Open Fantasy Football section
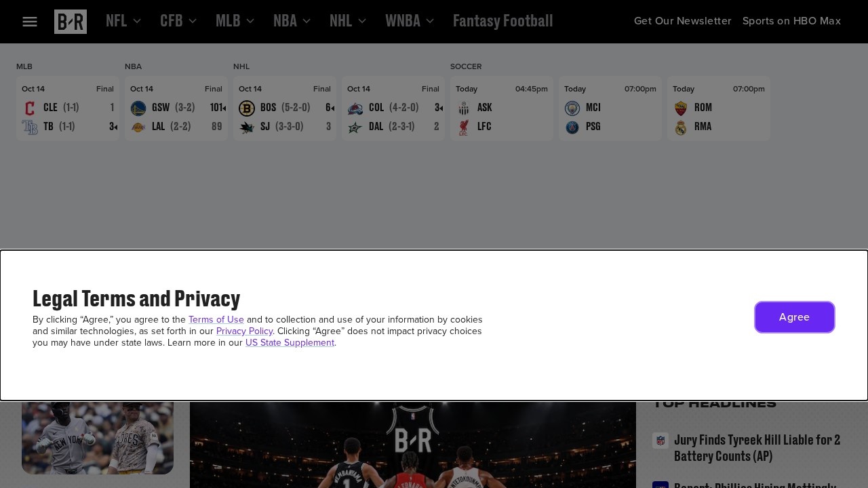868x488 pixels. (503, 21)
